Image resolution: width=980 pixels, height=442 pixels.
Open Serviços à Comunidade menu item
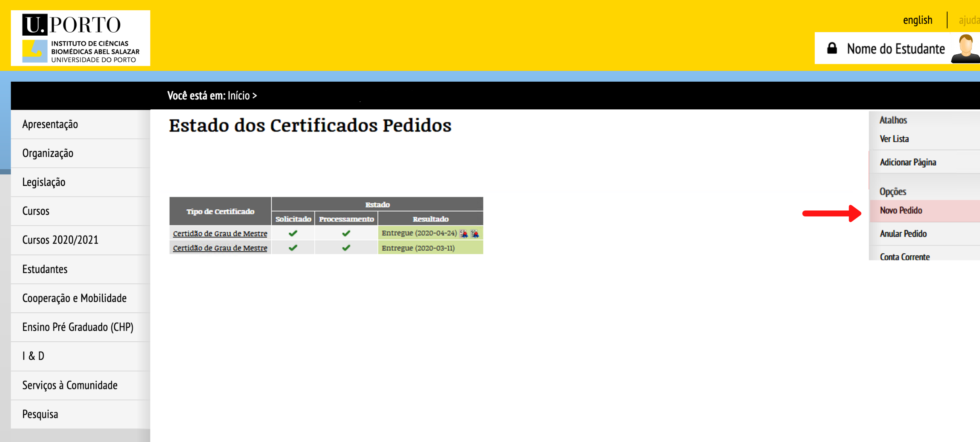[80, 385]
